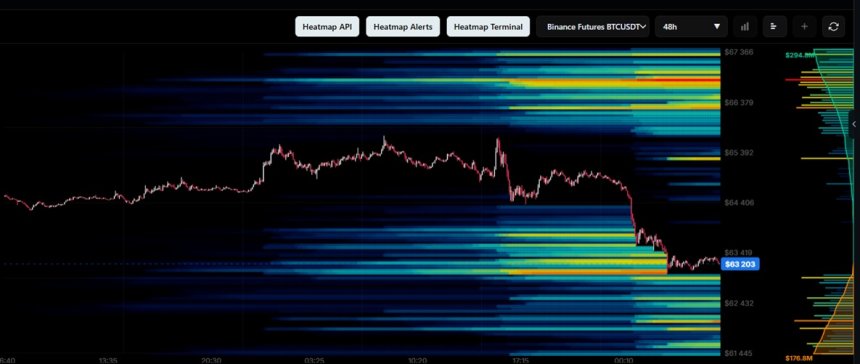Select the 17:15 time axis marker

520,361
